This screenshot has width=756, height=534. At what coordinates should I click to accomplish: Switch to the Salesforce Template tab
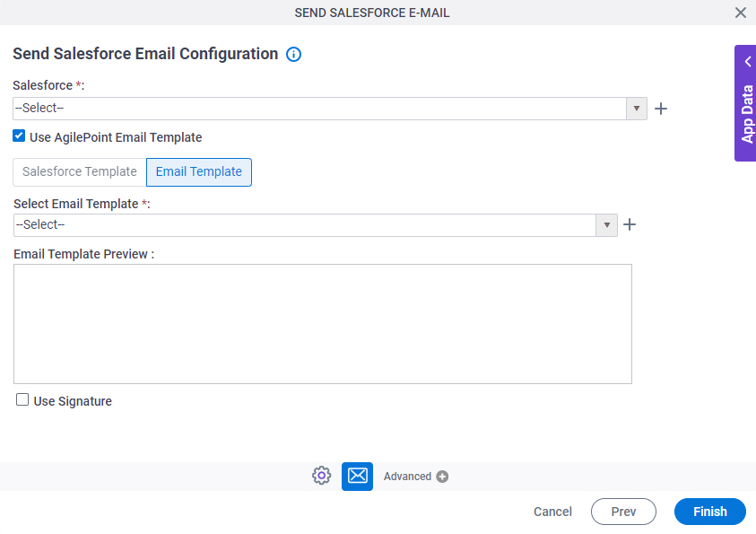78,171
